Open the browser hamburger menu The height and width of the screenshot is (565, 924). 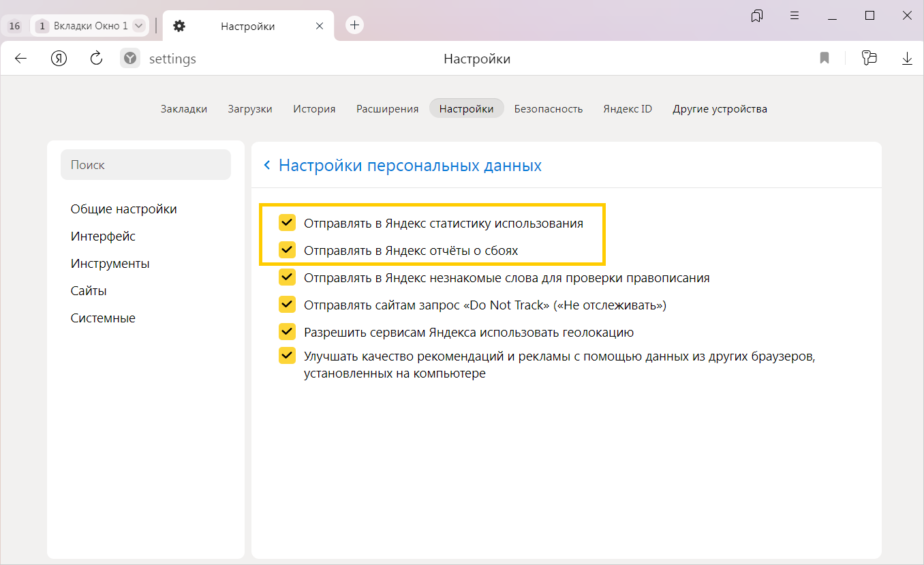click(x=795, y=16)
